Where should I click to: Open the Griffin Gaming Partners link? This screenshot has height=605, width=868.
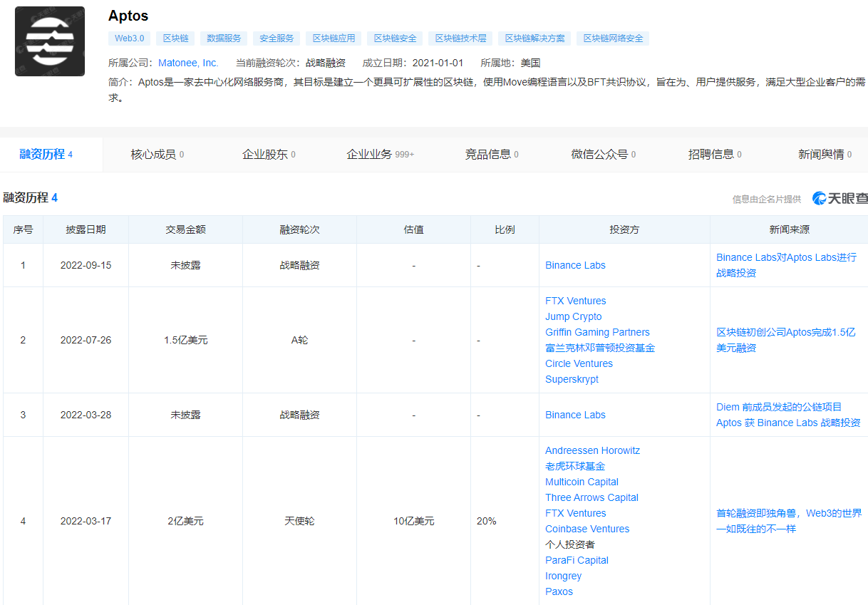597,332
